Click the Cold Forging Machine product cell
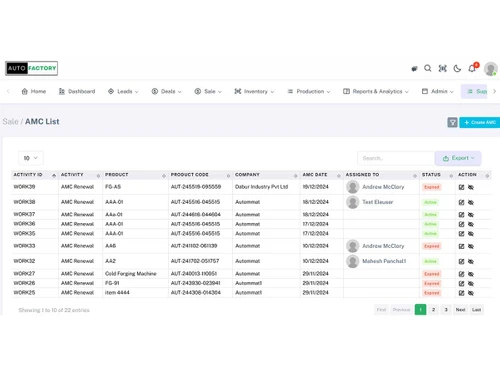 click(x=131, y=274)
